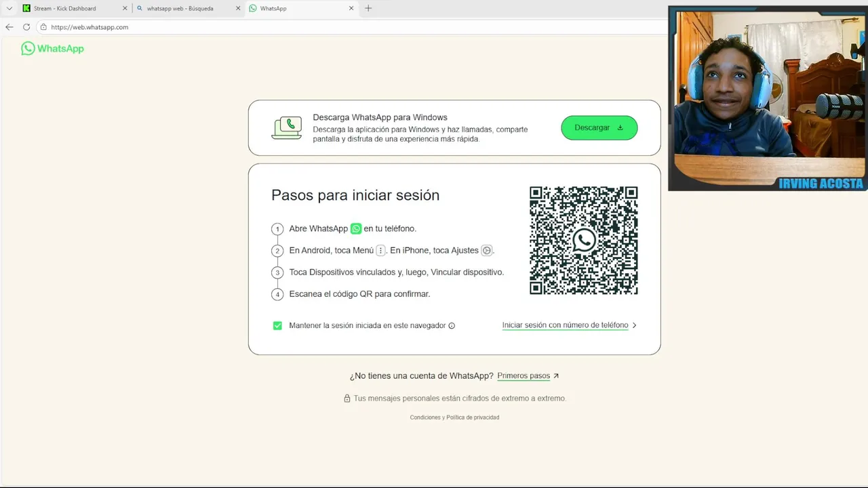Reload the page with the refresh icon
The image size is (868, 488).
(26, 27)
